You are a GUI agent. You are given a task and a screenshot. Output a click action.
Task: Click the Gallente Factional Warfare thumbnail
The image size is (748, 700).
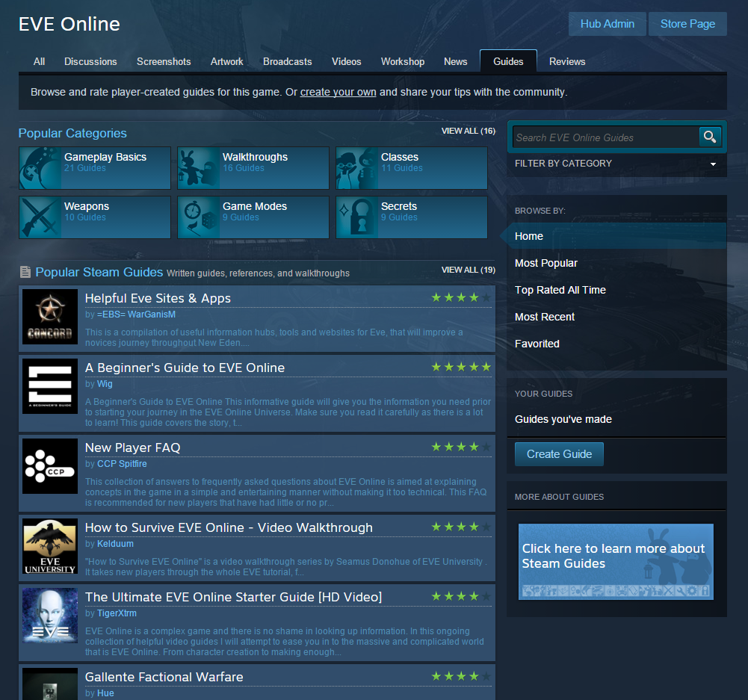(x=50, y=684)
